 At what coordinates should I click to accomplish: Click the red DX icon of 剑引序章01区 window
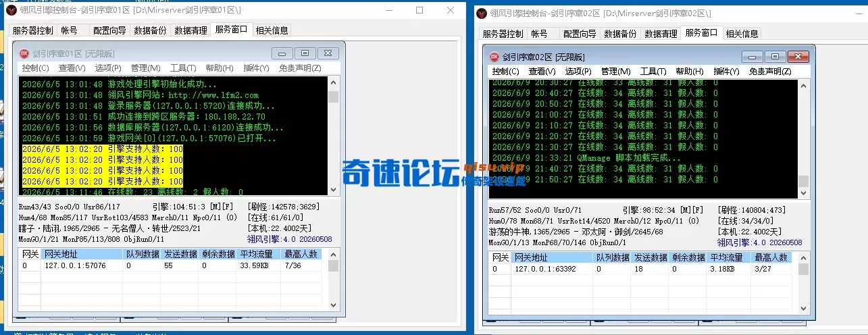tap(24, 53)
